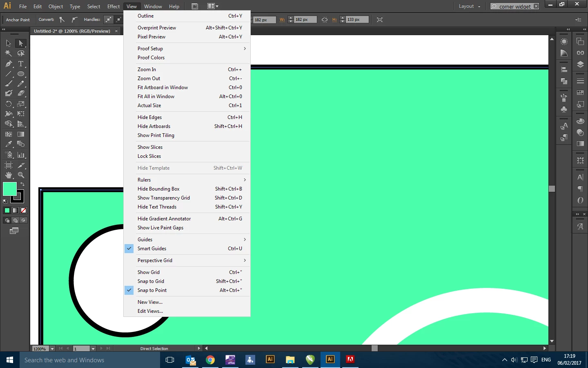The width and height of the screenshot is (588, 368).
Task: Click the fill color swatch
Action: click(x=9, y=189)
